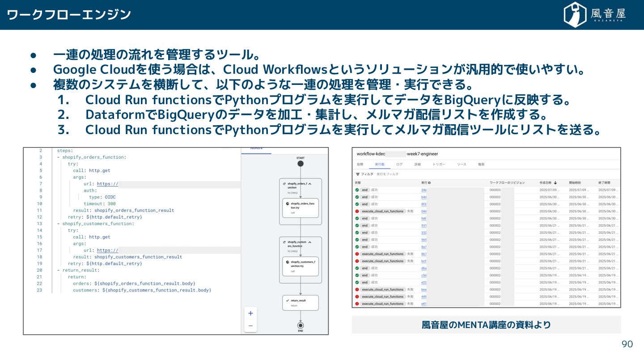
Task: Click code line 'timeout: 300'
Action: [100, 204]
